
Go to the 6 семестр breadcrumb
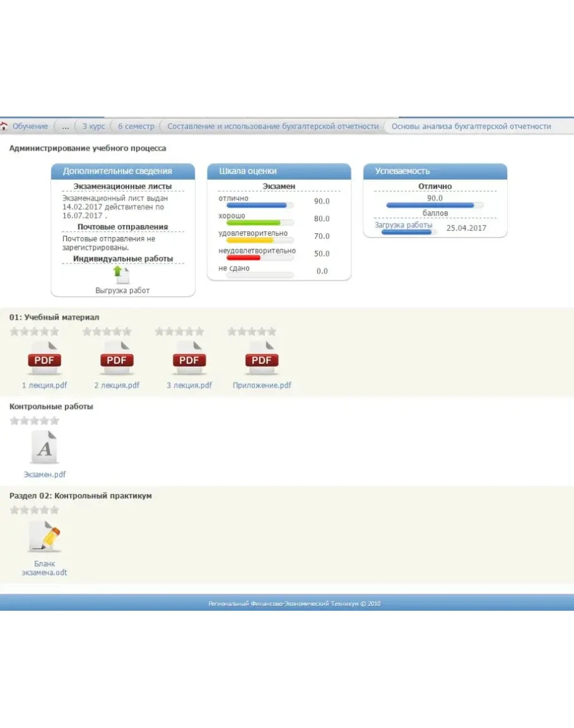click(x=136, y=126)
